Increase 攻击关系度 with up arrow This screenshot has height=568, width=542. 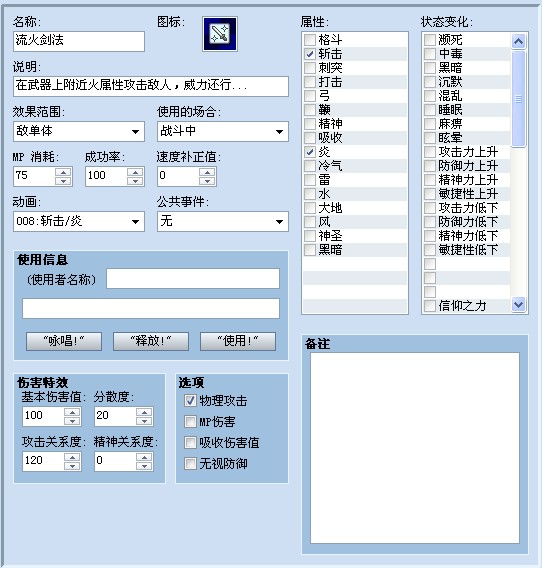pyautogui.click(x=72, y=457)
